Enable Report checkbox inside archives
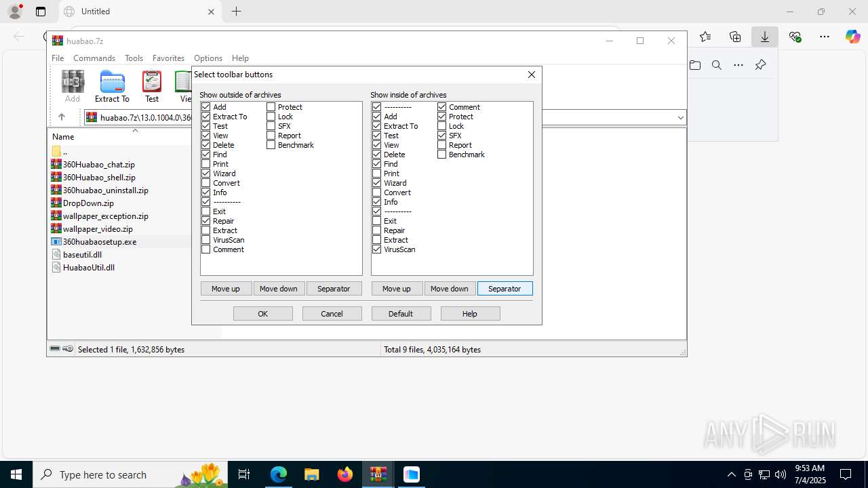The image size is (868, 488). pyautogui.click(x=442, y=145)
